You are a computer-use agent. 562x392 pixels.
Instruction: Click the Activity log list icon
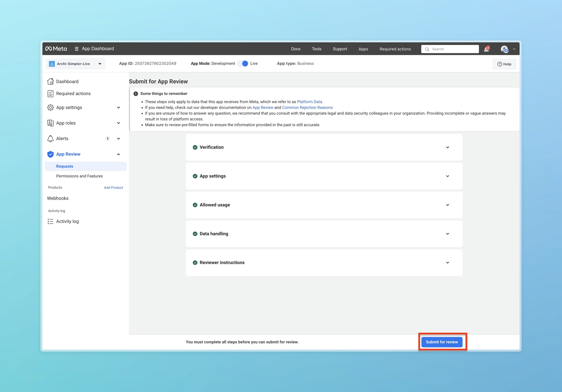point(50,221)
